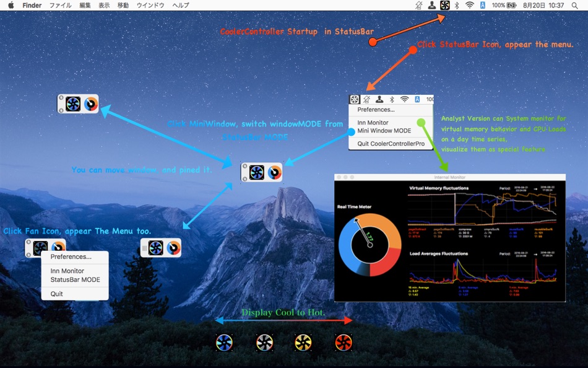Screen dimensions: 588x368
Task: Open the ファイル menu
Action: [x=61, y=5]
